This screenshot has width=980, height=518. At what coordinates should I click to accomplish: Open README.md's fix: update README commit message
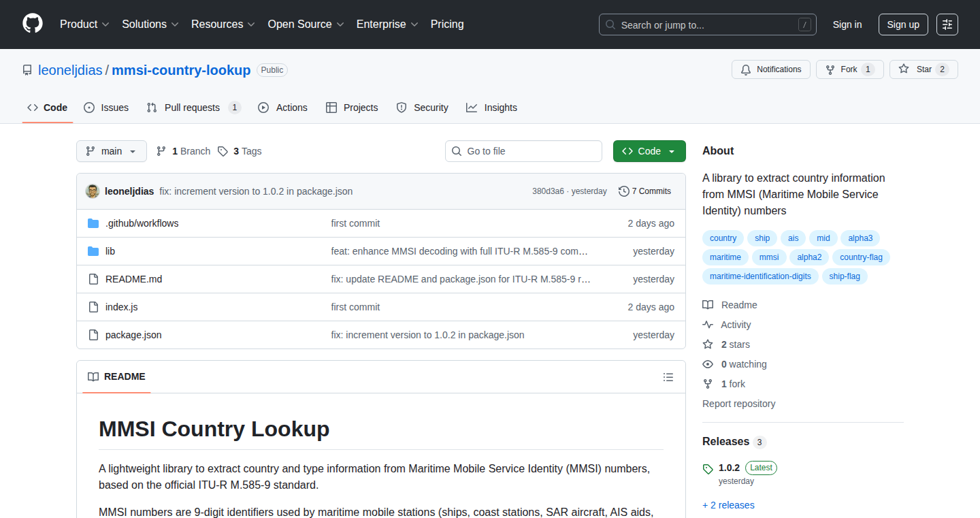click(461, 279)
